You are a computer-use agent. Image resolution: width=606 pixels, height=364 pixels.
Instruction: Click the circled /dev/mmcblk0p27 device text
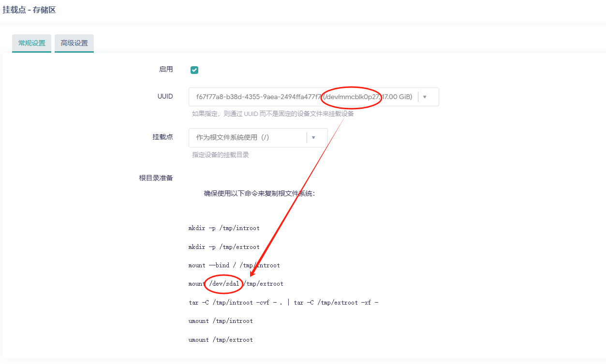351,97
